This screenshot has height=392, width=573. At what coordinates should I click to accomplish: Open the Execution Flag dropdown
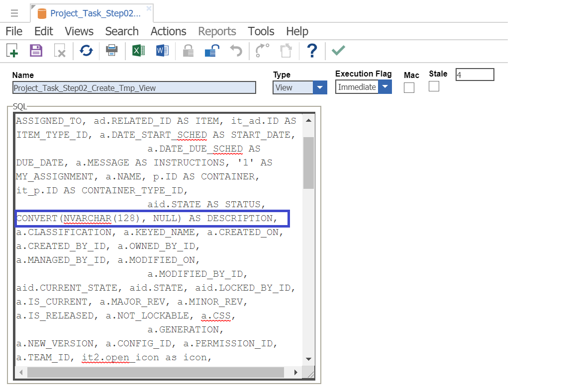[x=384, y=86]
